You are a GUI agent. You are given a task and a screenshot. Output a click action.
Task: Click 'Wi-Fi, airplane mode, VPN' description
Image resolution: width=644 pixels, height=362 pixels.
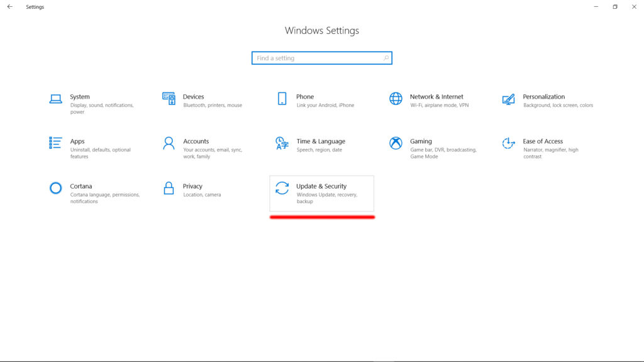click(x=440, y=105)
